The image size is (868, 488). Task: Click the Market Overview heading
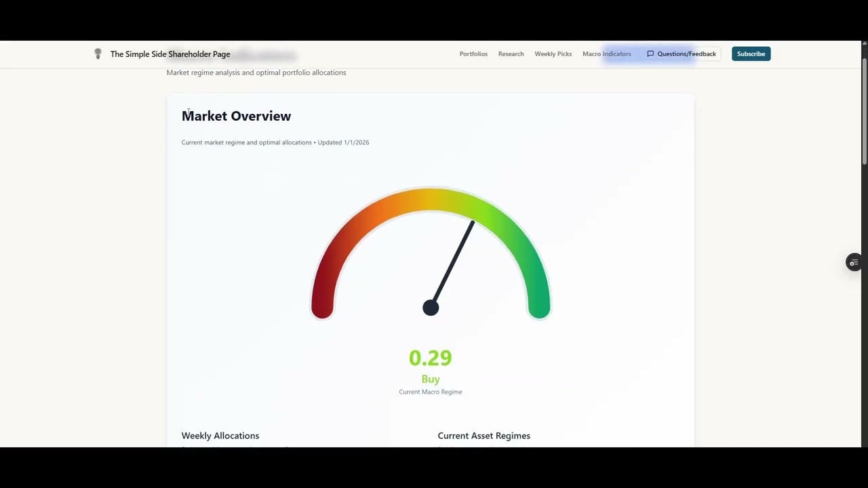click(x=236, y=116)
